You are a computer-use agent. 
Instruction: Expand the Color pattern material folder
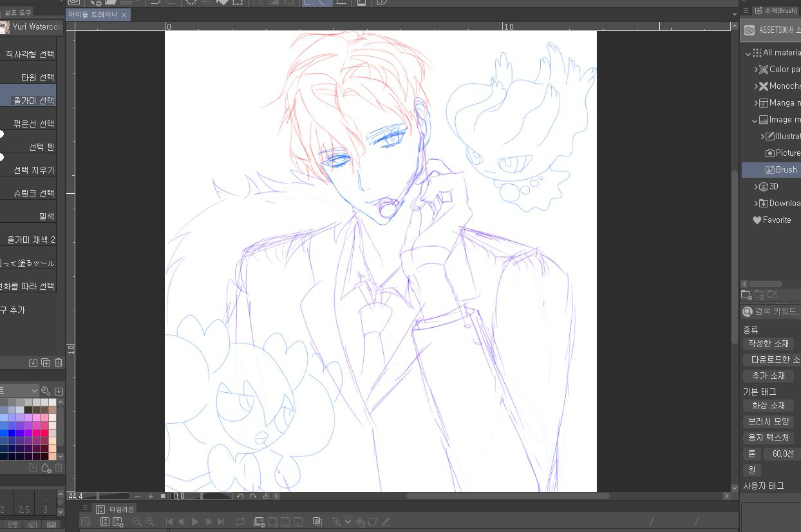pyautogui.click(x=757, y=70)
